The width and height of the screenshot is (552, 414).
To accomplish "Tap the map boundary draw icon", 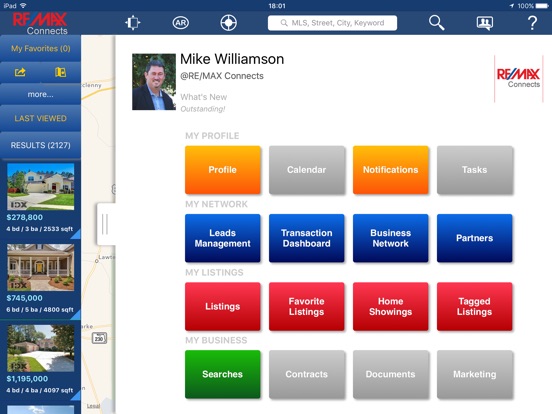I will tap(133, 23).
